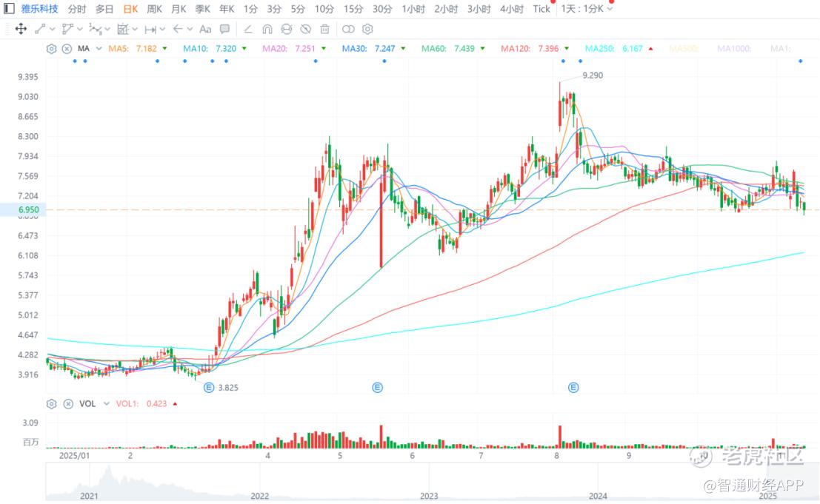Select the numbered wave pattern tool
The height and width of the screenshot is (504, 820).
click(x=95, y=30)
